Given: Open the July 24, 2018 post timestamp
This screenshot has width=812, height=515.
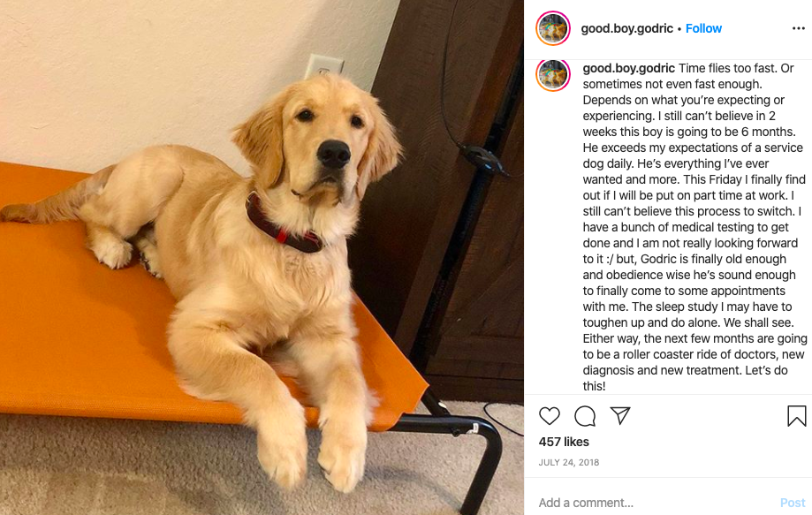Looking at the screenshot, I should click(569, 462).
